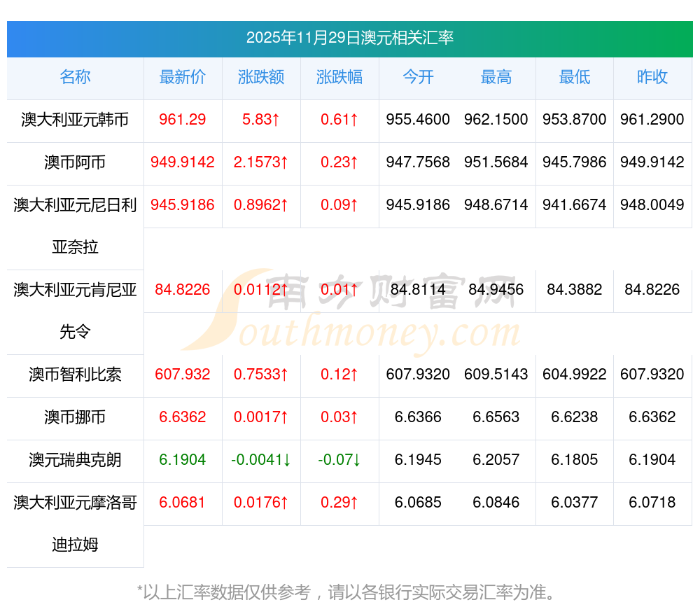This screenshot has width=700, height=614.
Task: Click the green latest price 6.1904
Action: point(183,460)
